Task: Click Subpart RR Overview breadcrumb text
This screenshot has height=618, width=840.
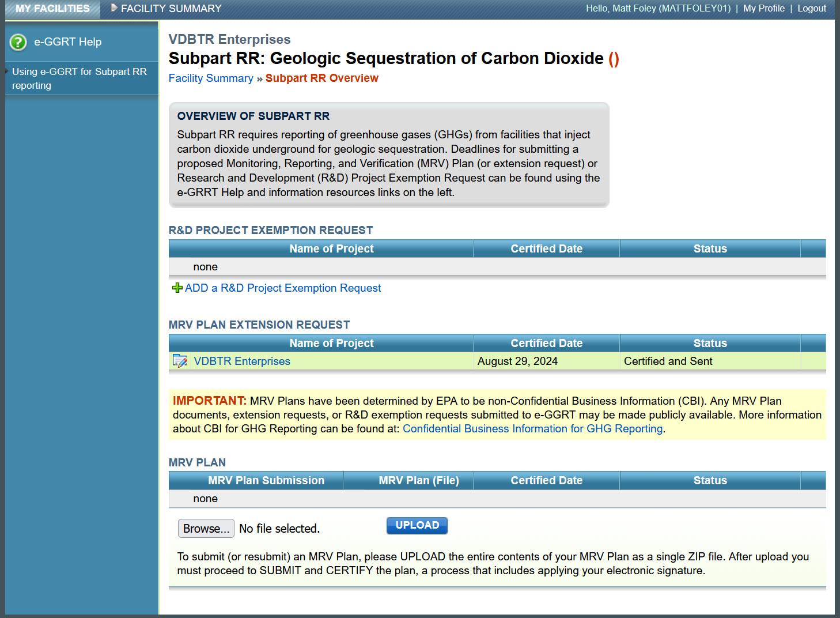Action: pos(322,78)
